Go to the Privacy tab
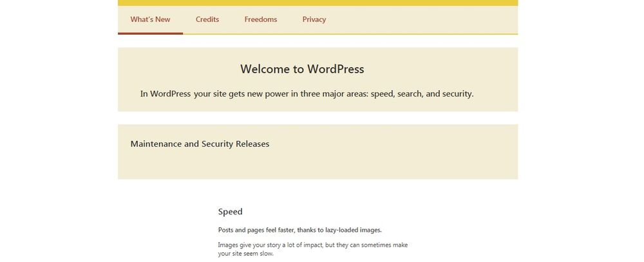644x262 pixels. pyautogui.click(x=314, y=19)
